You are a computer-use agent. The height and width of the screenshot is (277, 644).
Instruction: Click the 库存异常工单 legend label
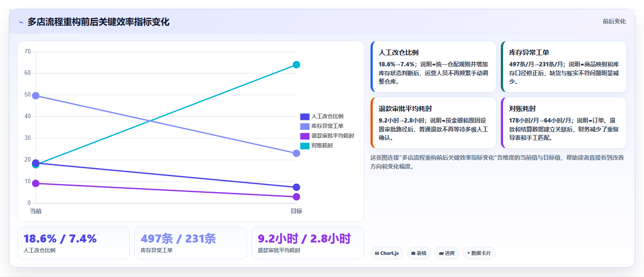tap(327, 126)
